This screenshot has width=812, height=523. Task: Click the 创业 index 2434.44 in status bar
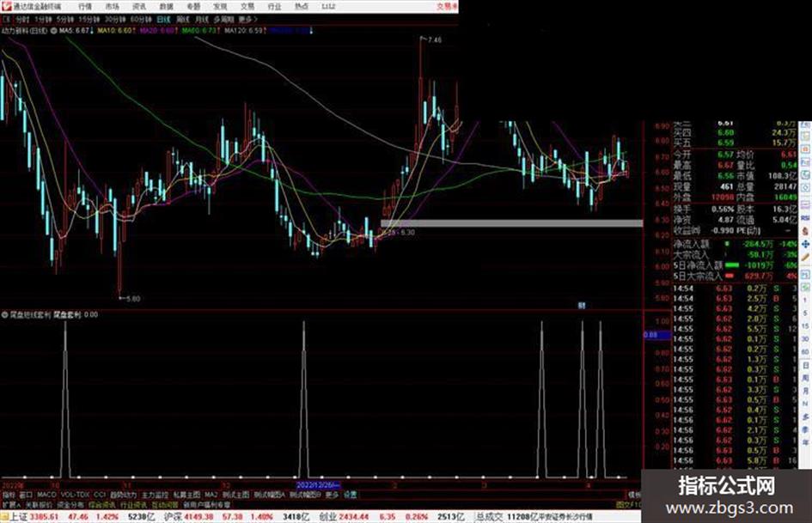343,517
